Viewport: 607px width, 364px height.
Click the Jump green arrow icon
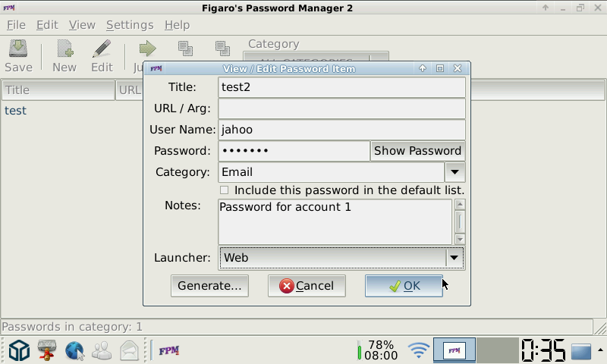point(147,49)
